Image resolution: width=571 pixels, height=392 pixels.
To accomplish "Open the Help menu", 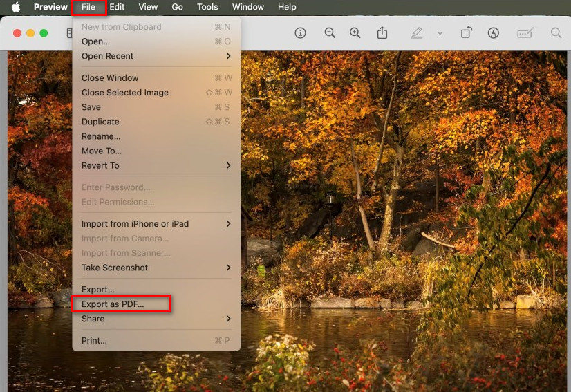I will (x=287, y=7).
